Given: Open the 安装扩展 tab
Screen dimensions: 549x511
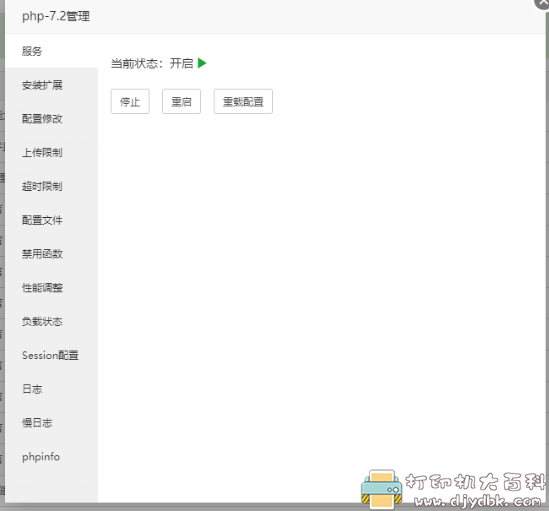Looking at the screenshot, I should (51, 85).
